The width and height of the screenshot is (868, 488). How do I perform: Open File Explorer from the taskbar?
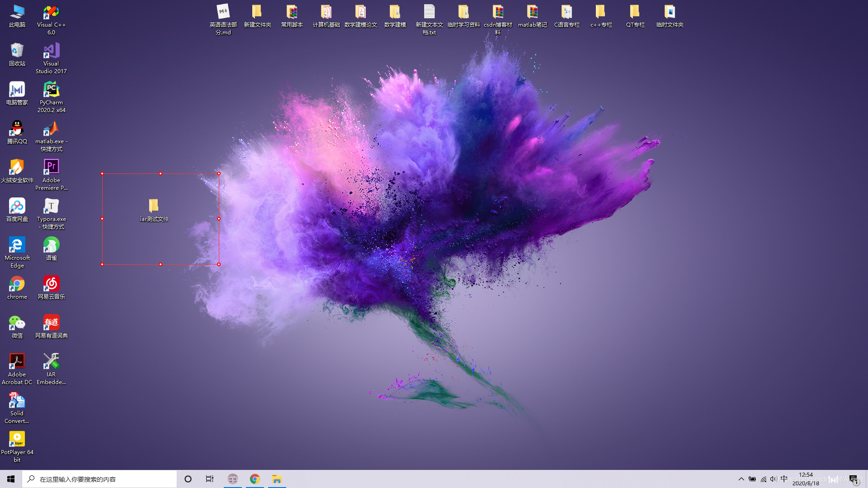click(x=277, y=479)
